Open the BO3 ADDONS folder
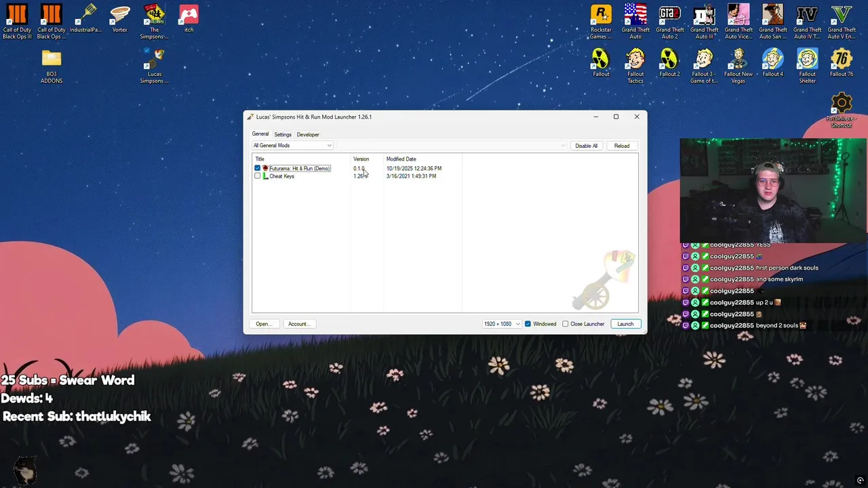Screen dimensions: 868x488 pyautogui.click(x=52, y=66)
